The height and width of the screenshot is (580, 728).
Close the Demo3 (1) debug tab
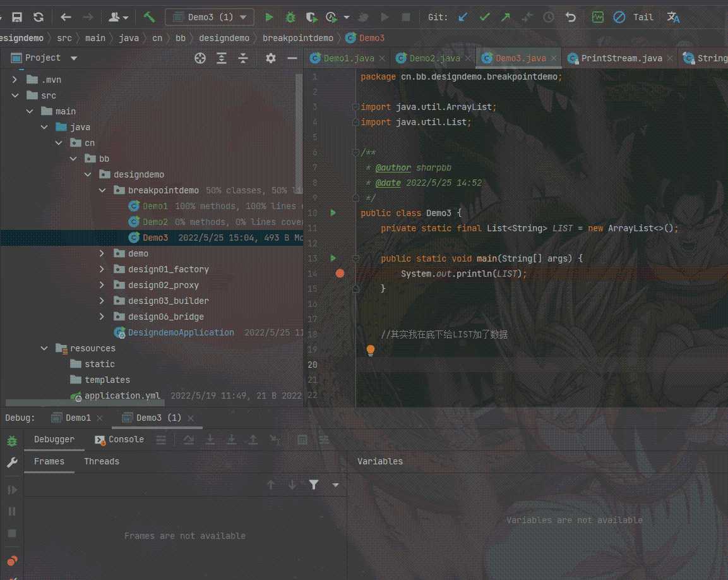[x=190, y=418]
